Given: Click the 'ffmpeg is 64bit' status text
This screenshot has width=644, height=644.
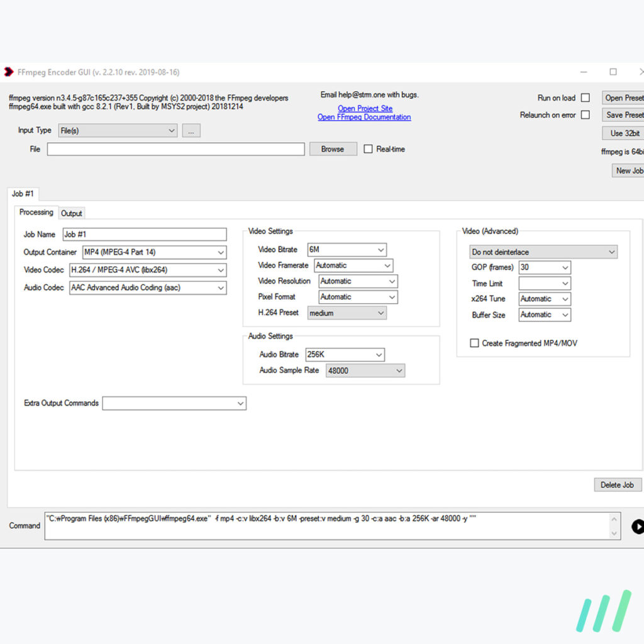Looking at the screenshot, I should pyautogui.click(x=622, y=152).
